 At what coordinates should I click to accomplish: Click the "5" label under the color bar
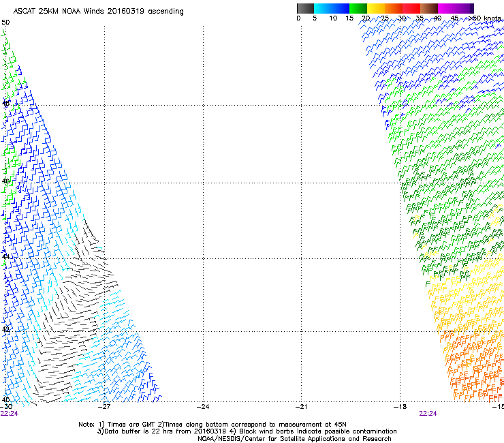pos(315,18)
